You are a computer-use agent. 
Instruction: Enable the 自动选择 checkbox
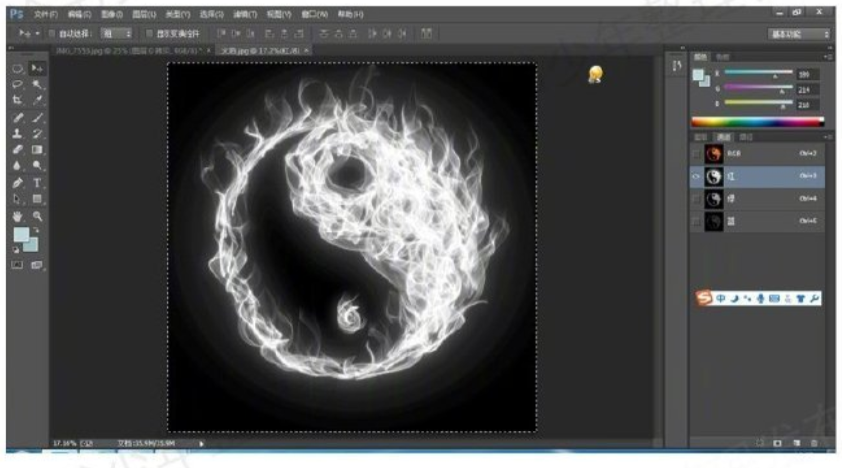[52, 34]
